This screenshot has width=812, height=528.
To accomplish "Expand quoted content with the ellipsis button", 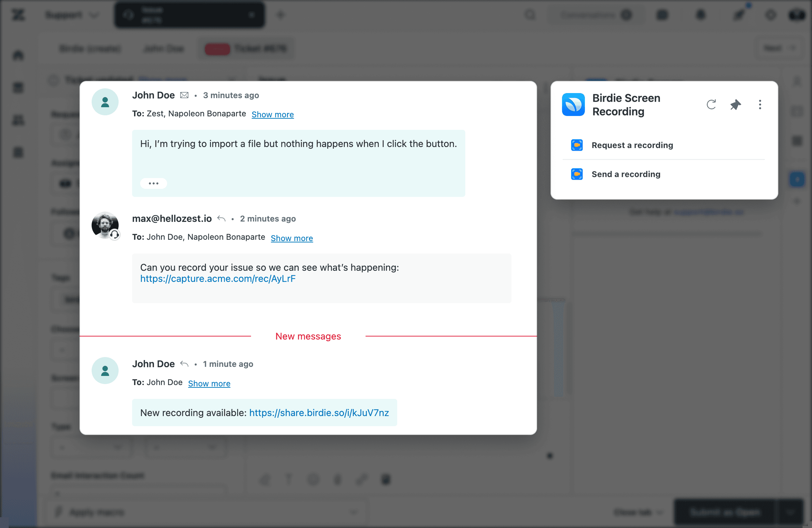I will (x=154, y=183).
